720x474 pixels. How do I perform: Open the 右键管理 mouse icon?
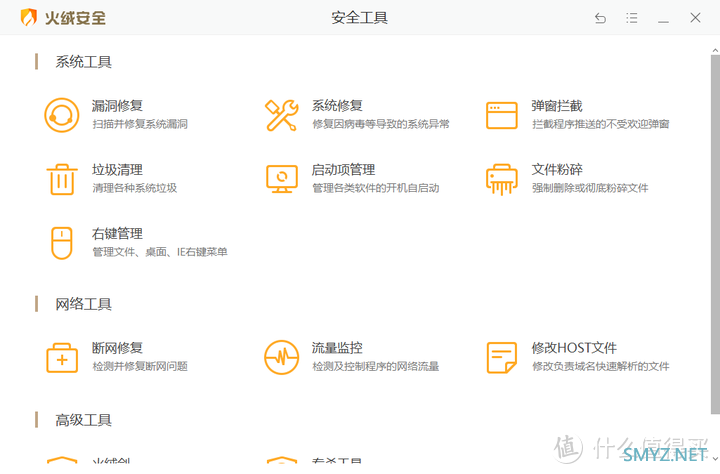61,243
